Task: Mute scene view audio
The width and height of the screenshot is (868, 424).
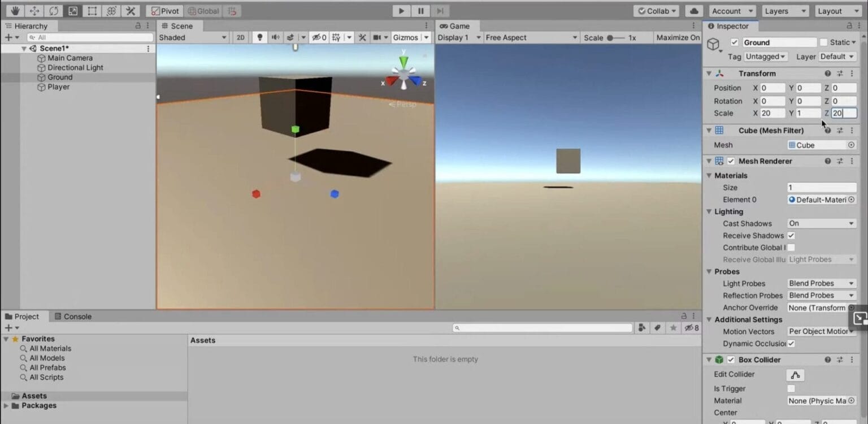Action: tap(275, 37)
